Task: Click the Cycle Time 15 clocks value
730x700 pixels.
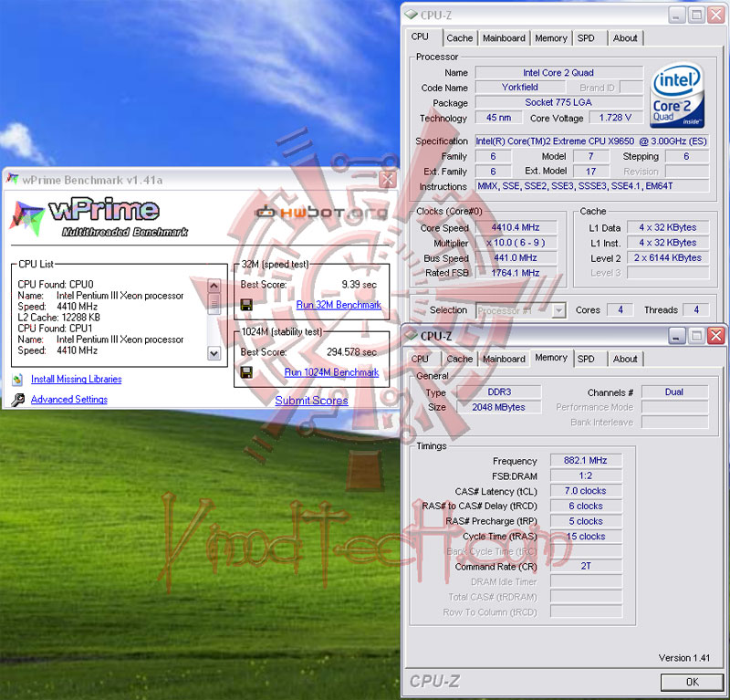Action: 586,537
